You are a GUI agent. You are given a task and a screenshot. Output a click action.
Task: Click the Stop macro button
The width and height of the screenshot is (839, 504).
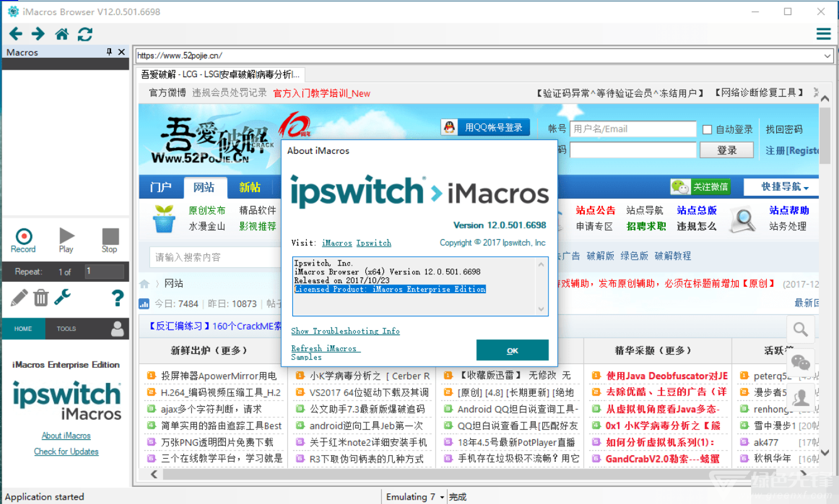pyautogui.click(x=110, y=240)
